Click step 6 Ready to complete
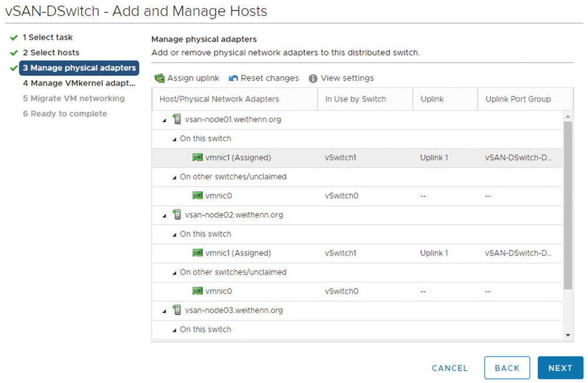 coord(65,114)
